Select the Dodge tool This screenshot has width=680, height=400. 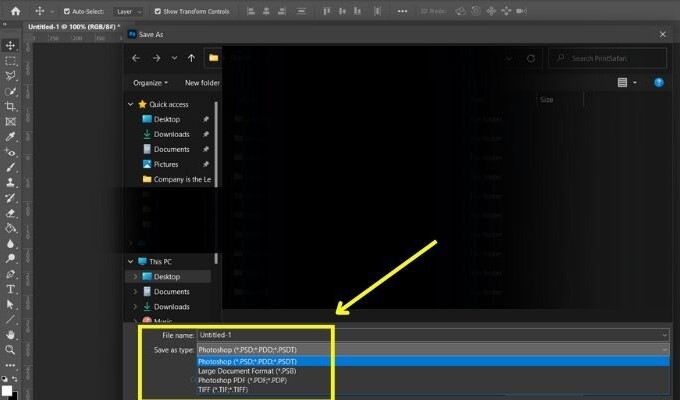[10, 259]
